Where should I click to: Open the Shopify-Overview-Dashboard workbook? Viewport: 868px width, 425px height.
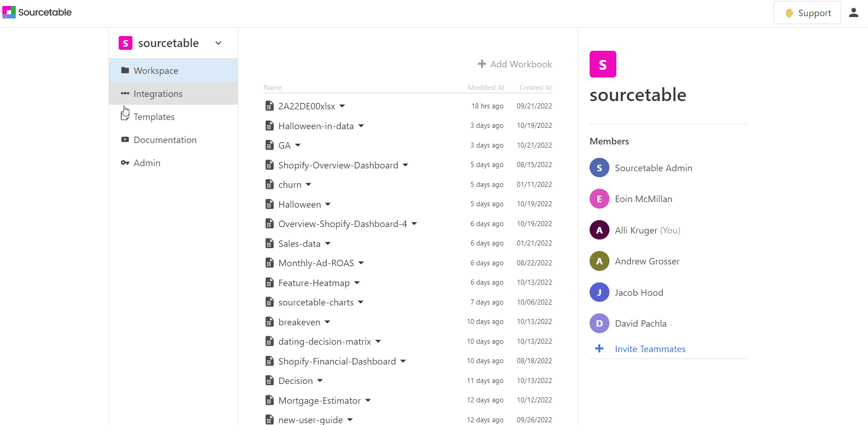click(338, 165)
